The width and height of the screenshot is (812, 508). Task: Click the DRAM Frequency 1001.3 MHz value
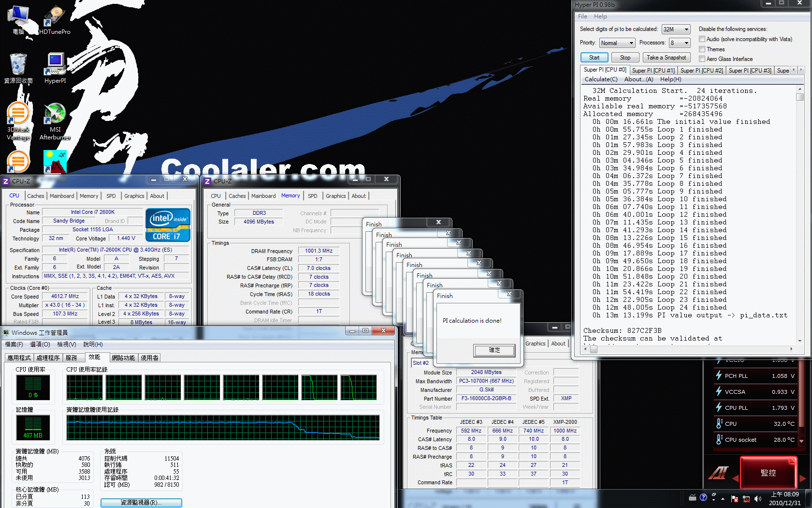point(319,251)
